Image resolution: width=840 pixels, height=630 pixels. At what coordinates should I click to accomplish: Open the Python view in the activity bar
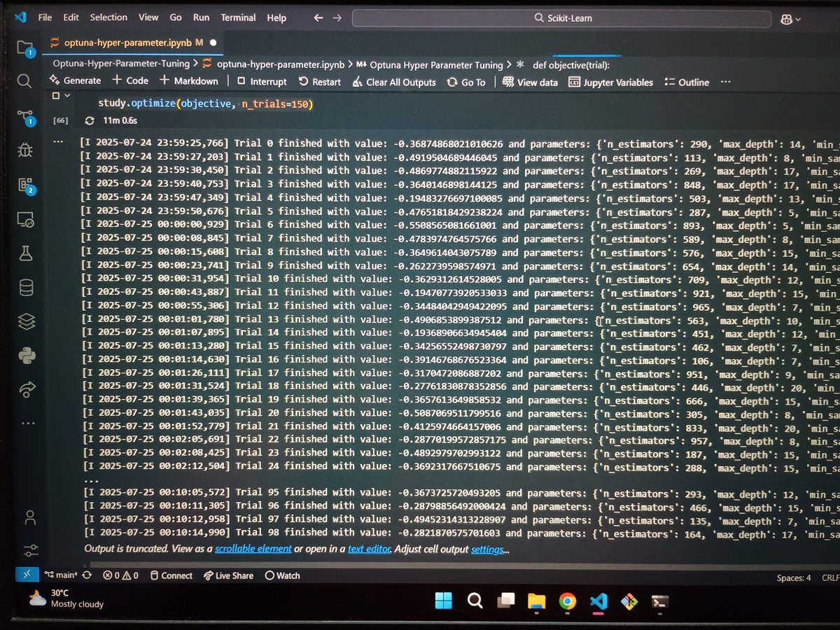pyautogui.click(x=27, y=356)
